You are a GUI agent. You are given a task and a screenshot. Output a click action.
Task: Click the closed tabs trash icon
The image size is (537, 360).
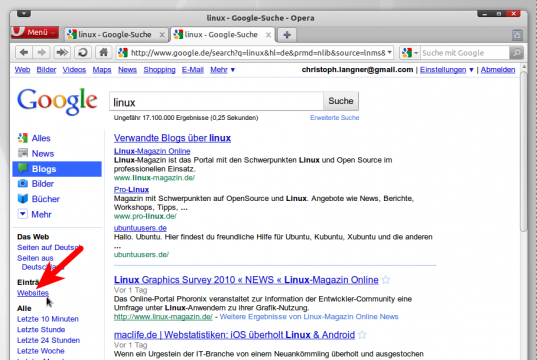pos(517,35)
